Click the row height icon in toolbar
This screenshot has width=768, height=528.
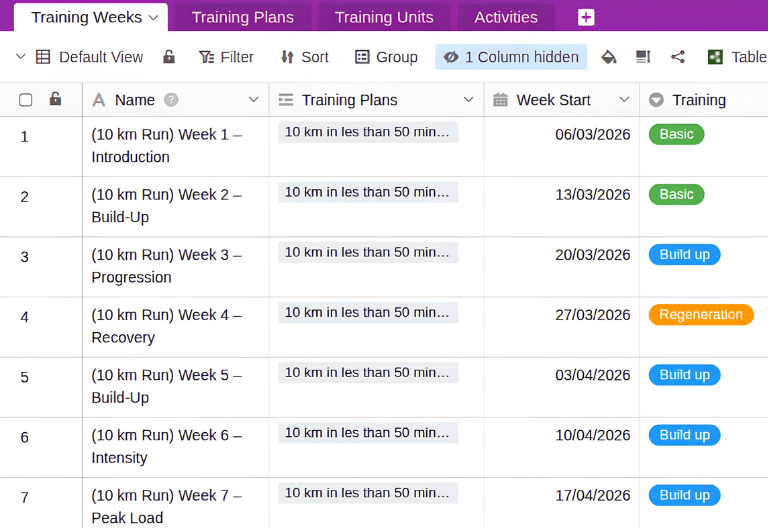point(643,57)
